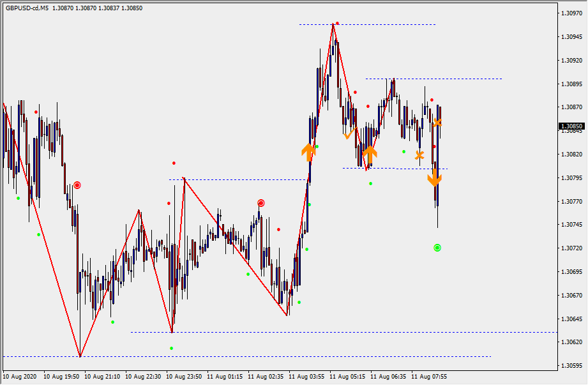
Task: Click the orange X on the latest candle
Action: point(437,122)
